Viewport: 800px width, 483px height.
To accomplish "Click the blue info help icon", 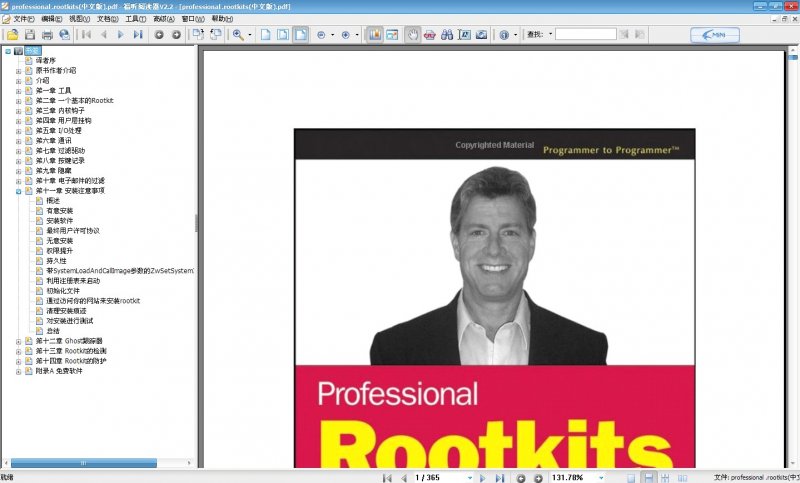I will point(504,35).
